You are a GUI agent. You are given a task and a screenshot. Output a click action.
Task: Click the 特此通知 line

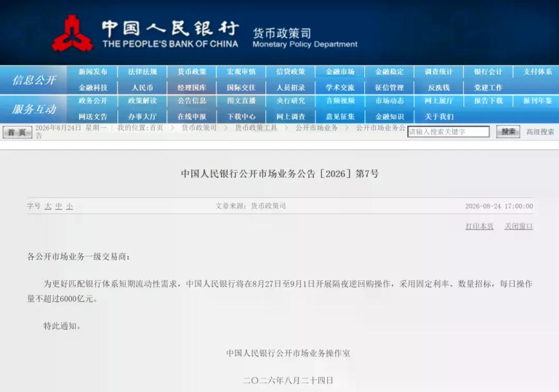(x=62, y=326)
